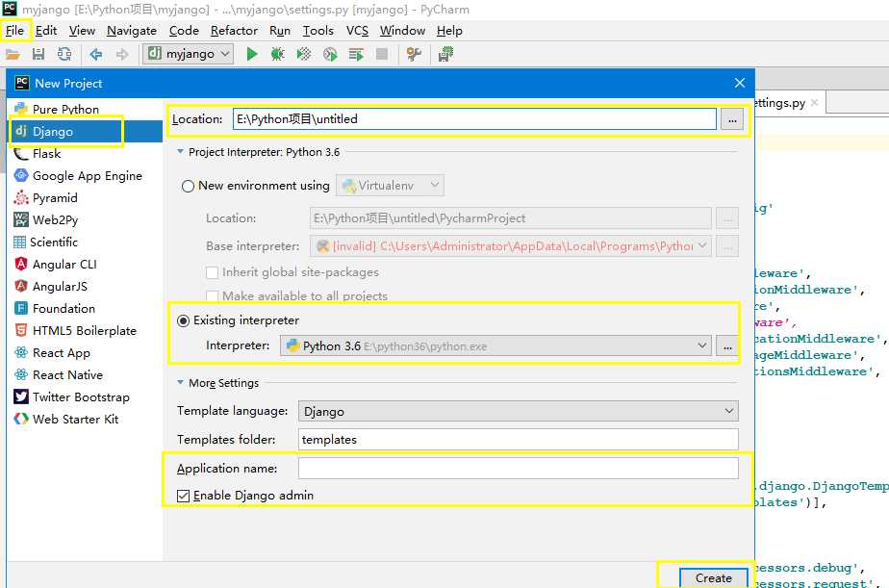The image size is (889, 588).
Task: Click the Run with Coverage icon
Action: point(304,55)
